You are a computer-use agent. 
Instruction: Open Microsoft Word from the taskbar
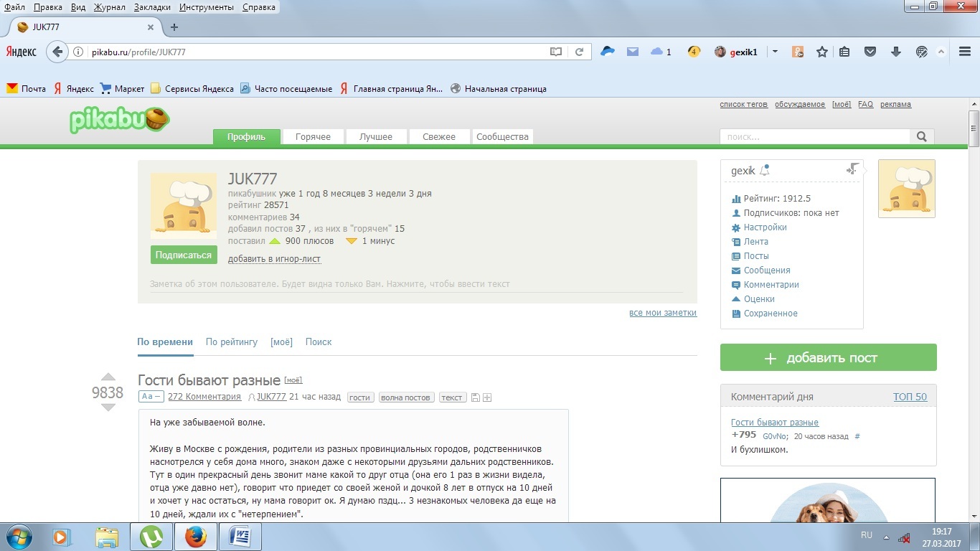point(240,537)
